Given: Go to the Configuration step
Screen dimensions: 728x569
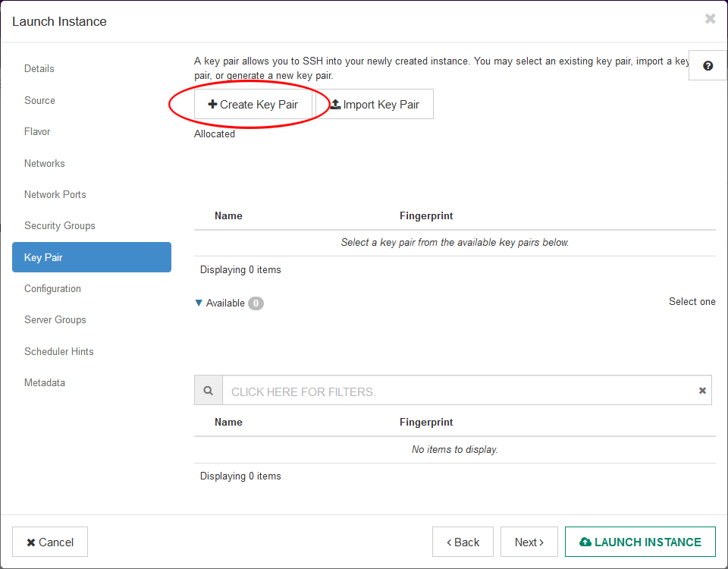Looking at the screenshot, I should [52, 289].
